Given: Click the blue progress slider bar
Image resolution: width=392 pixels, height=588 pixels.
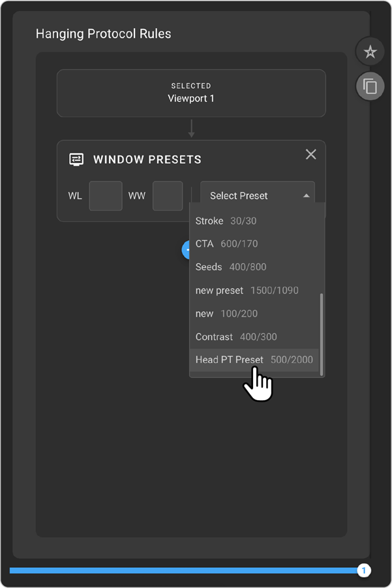Looking at the screenshot, I should (183, 570).
